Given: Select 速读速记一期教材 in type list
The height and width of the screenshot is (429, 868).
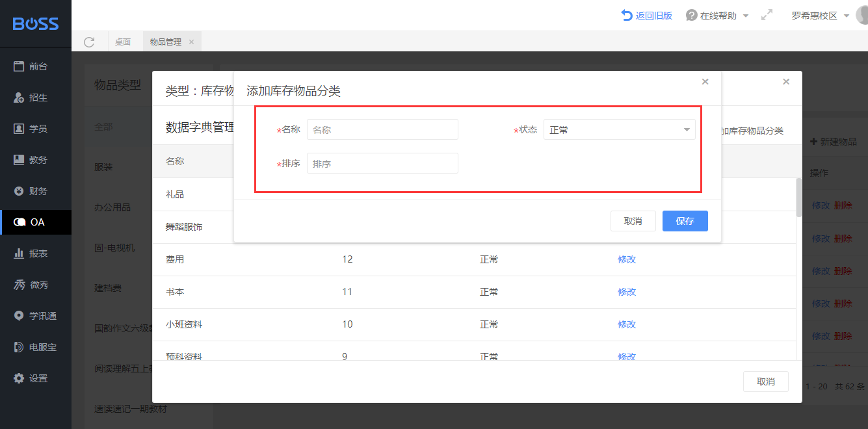Looking at the screenshot, I should coord(131,409).
